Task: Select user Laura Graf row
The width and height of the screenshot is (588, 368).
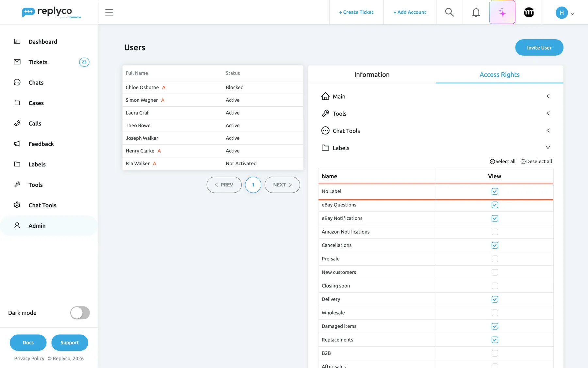Action: pos(213,113)
